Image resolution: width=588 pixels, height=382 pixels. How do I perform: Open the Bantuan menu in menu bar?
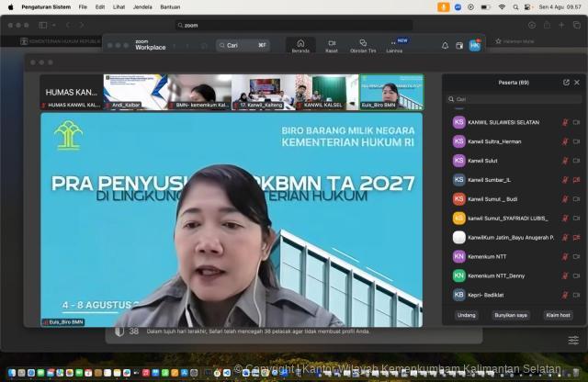[171, 6]
